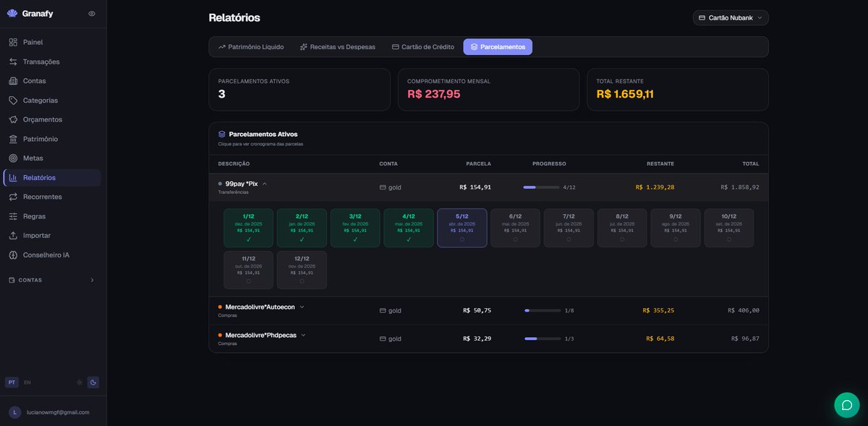The width and height of the screenshot is (868, 426).
Task: Click the user avatar L
Action: point(15,412)
